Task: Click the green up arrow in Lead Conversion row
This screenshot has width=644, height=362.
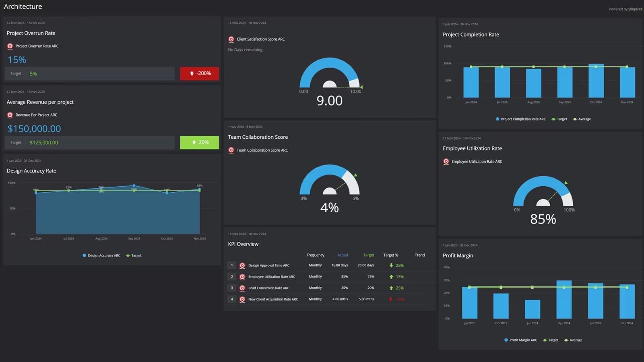Action: [391, 288]
